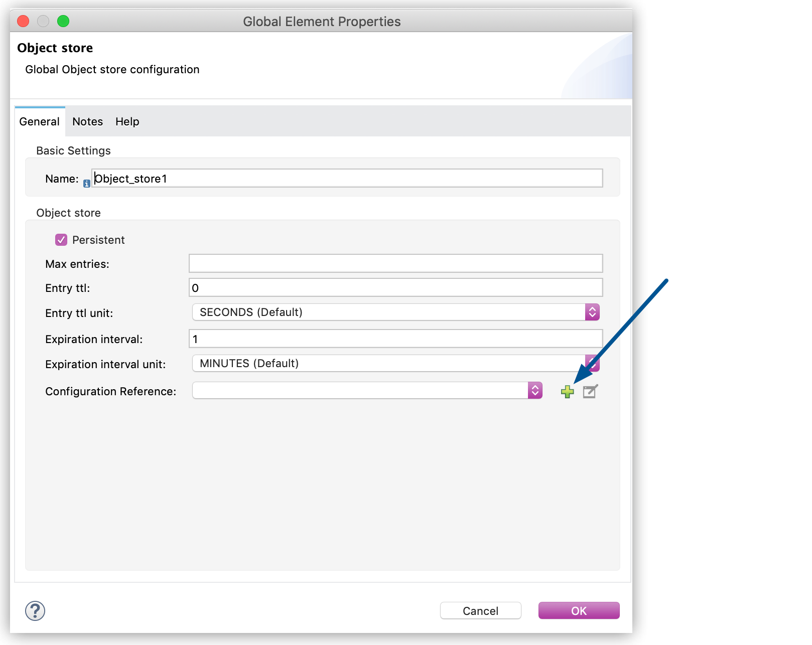Click the help question mark icon

(x=35, y=611)
